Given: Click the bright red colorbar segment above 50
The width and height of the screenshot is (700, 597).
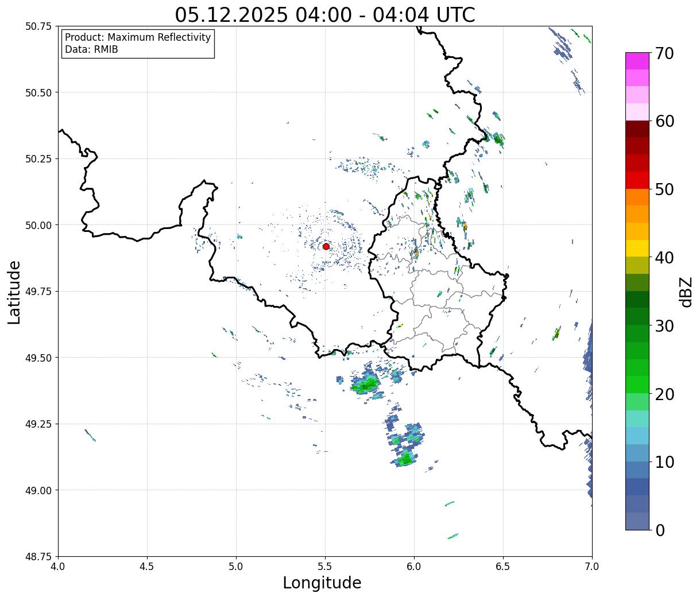Looking at the screenshot, I should 637,180.
